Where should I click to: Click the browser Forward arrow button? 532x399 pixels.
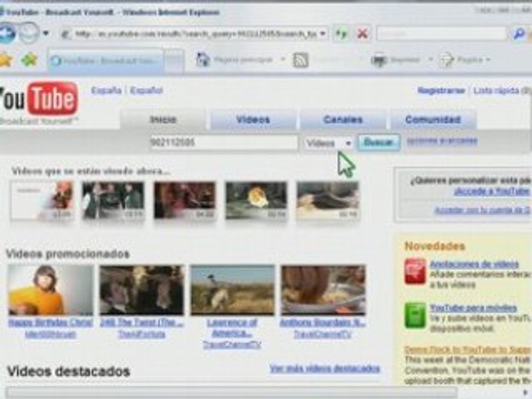(x=28, y=33)
